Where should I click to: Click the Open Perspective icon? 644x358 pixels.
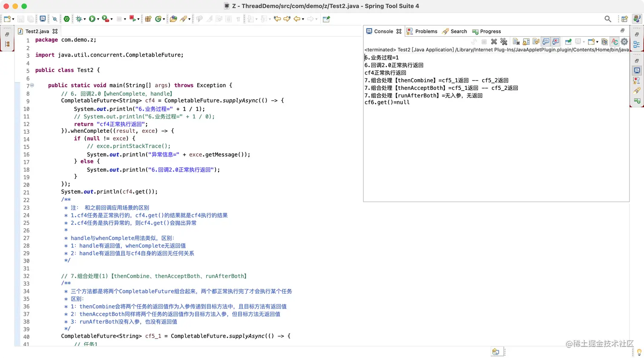[x=624, y=19]
